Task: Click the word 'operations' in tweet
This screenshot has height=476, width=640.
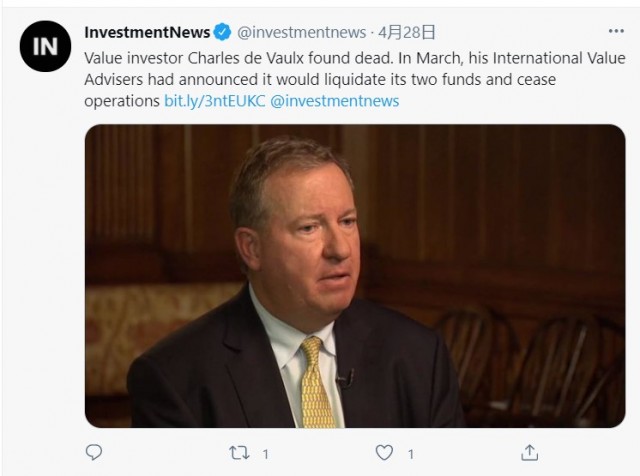Action: pos(122,101)
